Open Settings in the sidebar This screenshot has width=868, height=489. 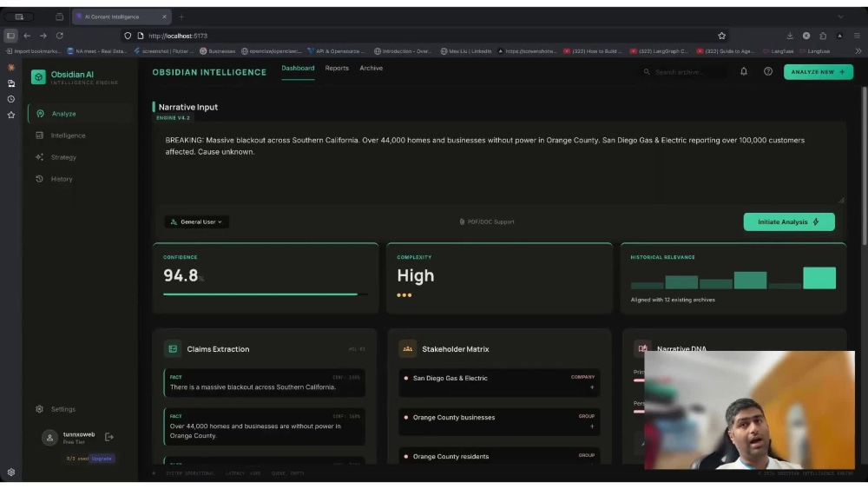tap(62, 409)
